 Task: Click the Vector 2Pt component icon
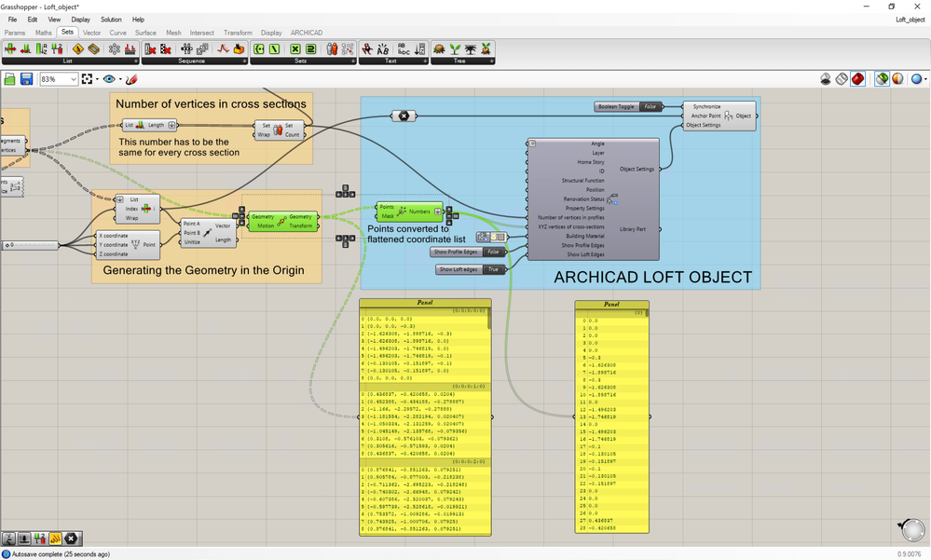[207, 232]
